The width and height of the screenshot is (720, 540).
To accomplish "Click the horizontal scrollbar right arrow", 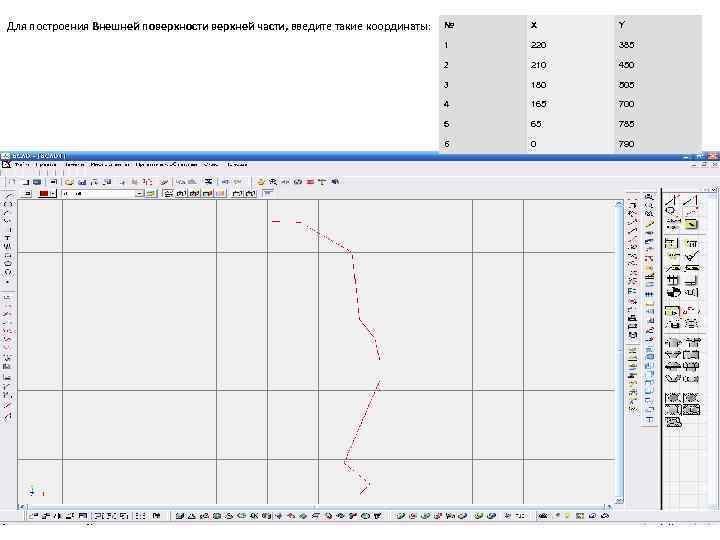I will 611,507.
